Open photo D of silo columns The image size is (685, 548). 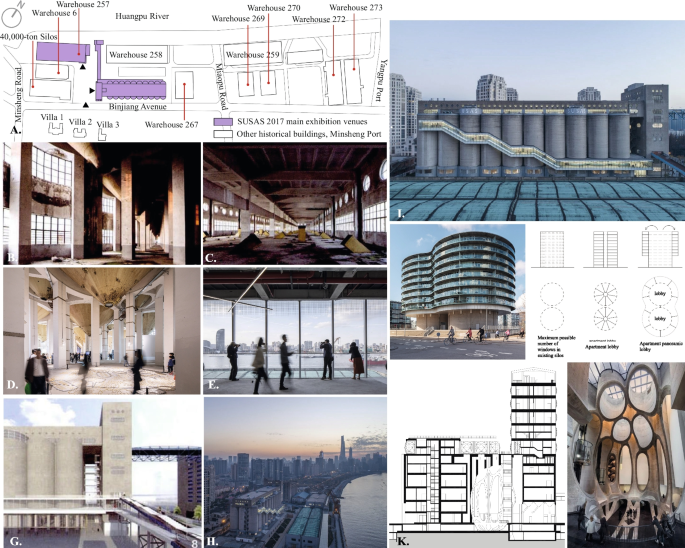click(101, 330)
